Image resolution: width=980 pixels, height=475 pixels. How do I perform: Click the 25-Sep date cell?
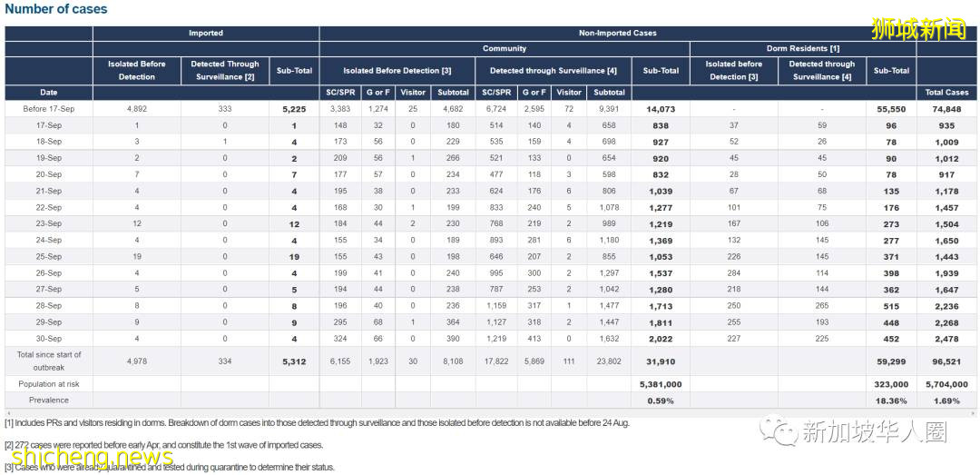click(49, 257)
